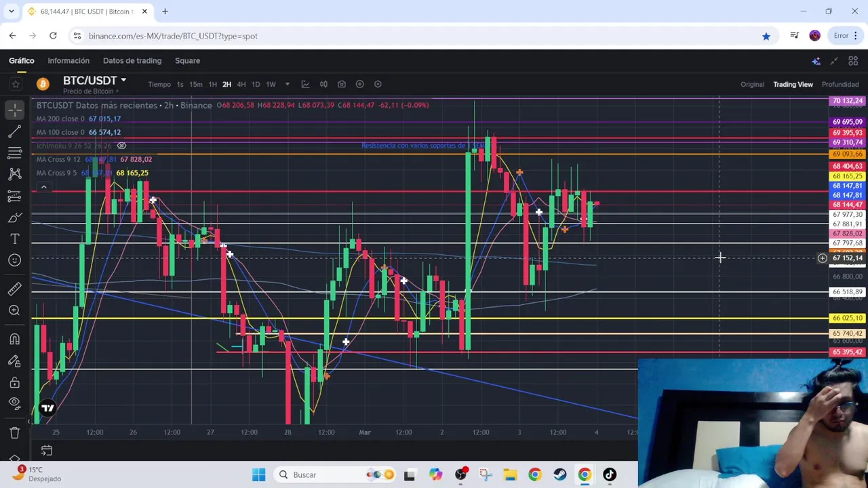Toggle lock all drawing tools
Image resolution: width=868 pixels, height=488 pixels.
[15, 382]
